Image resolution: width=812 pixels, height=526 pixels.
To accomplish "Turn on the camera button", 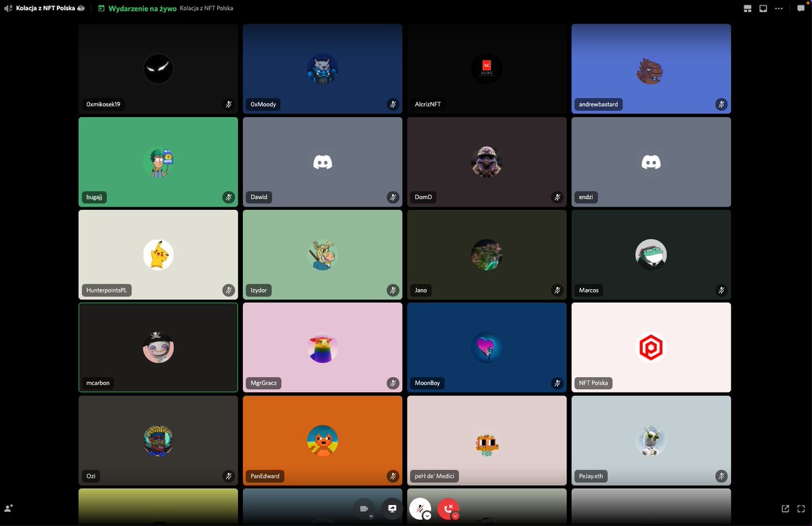I will click(364, 508).
